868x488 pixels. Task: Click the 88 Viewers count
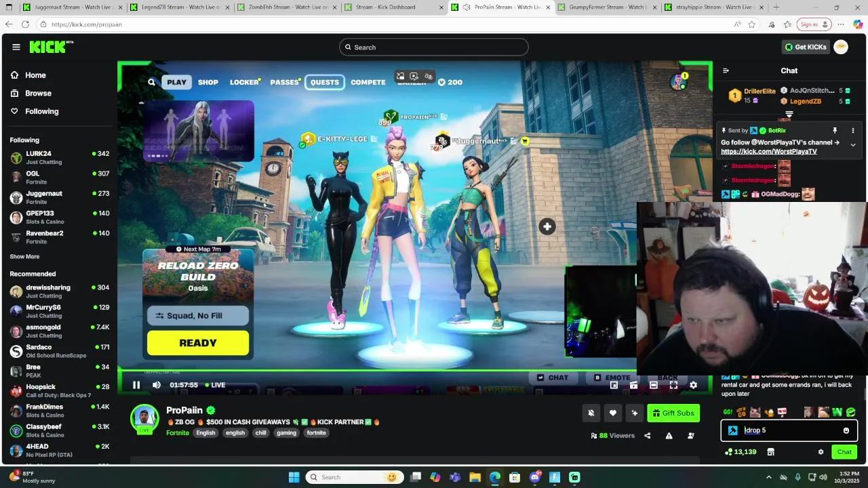[x=612, y=436]
